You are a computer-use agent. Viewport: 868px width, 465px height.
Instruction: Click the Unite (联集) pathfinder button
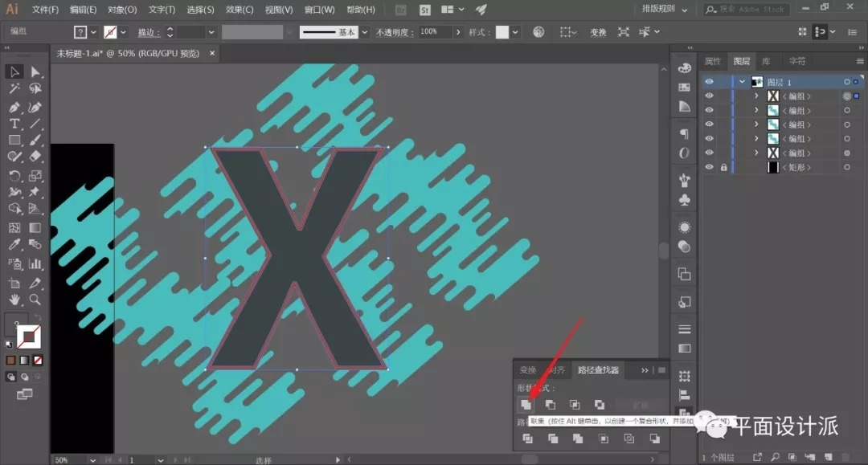pos(526,405)
